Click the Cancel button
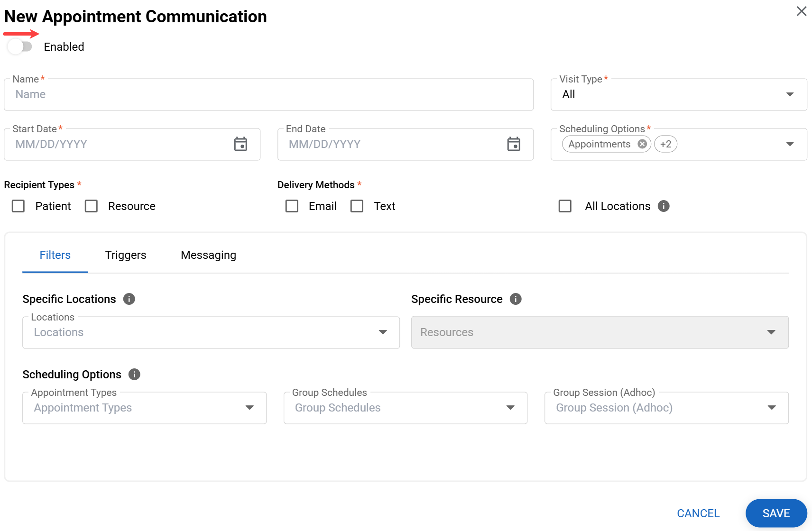 698,513
